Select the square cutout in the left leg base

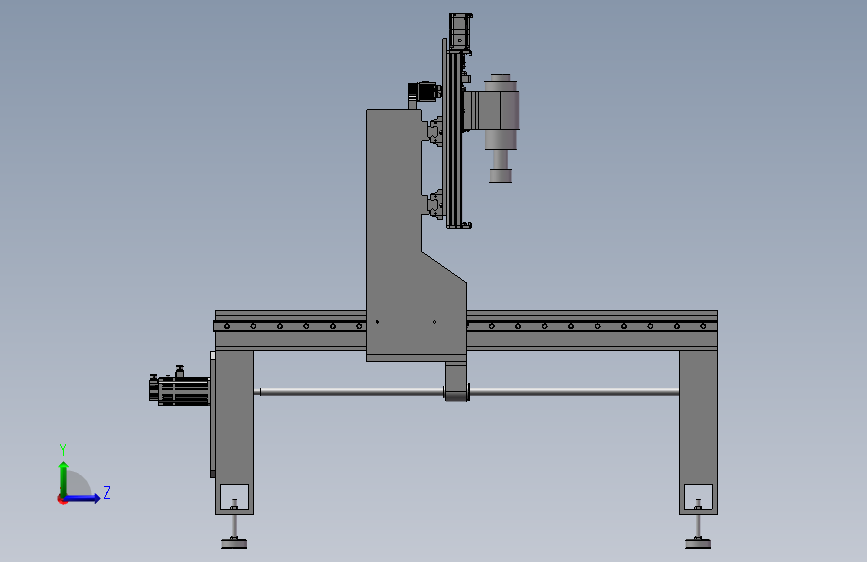[x=234, y=497]
